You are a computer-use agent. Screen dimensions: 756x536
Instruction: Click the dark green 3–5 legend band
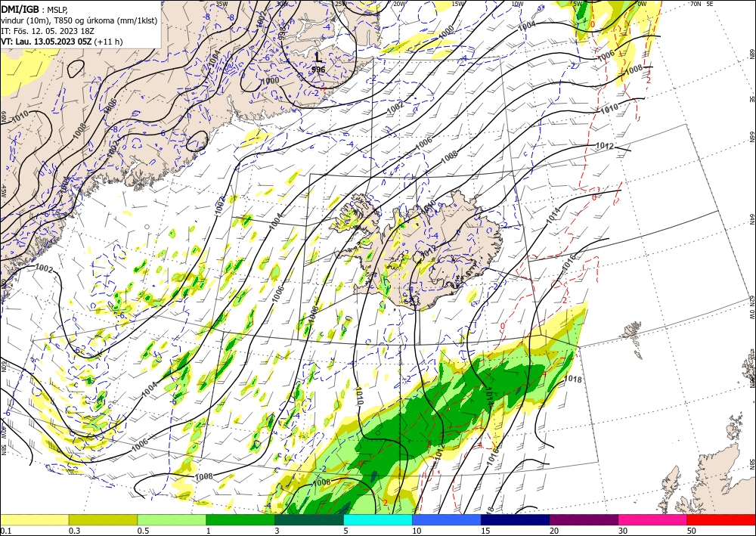[309, 519]
